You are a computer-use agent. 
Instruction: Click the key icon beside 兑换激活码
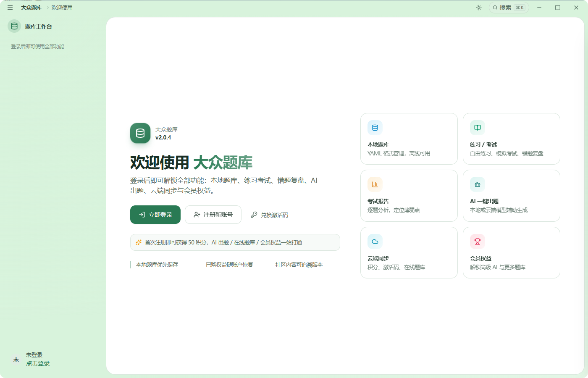tap(254, 215)
